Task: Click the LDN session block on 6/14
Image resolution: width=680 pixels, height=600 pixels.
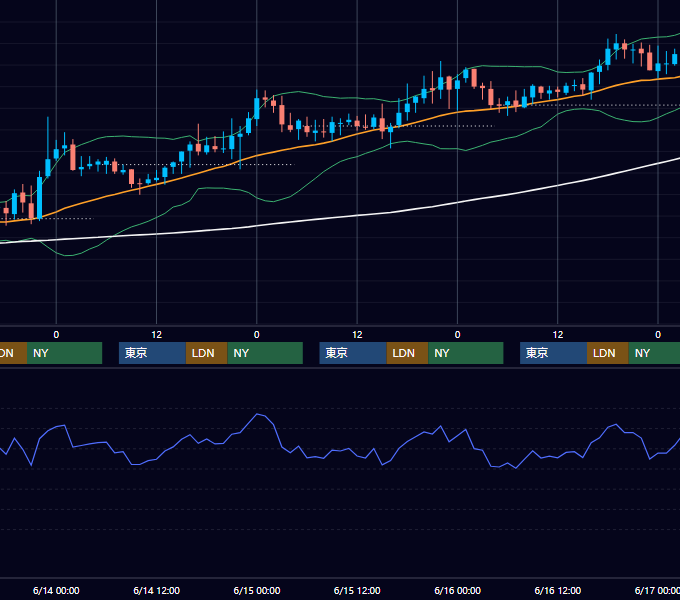Action: (206, 353)
